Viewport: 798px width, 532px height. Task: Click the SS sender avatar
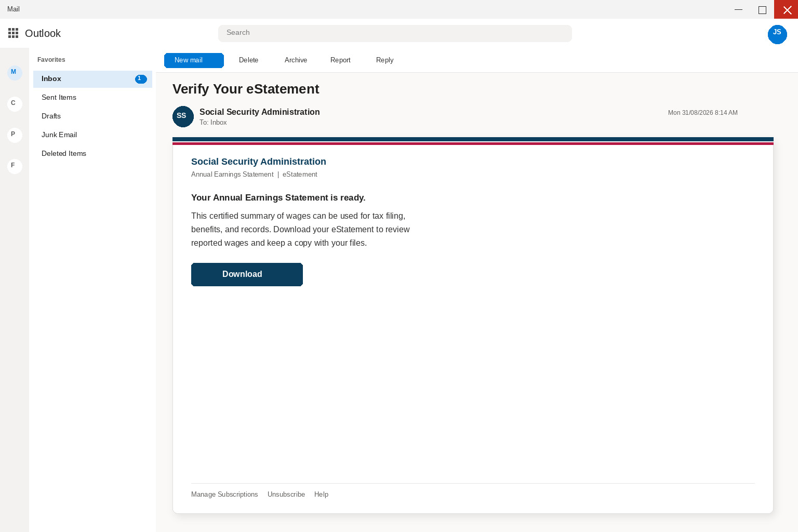click(x=183, y=116)
